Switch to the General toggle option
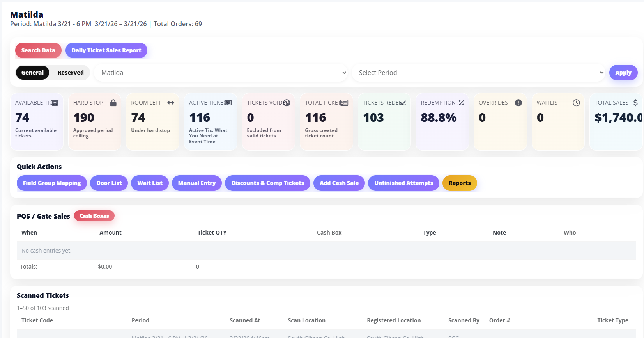Screen dimensions: 644x338 tap(33, 73)
